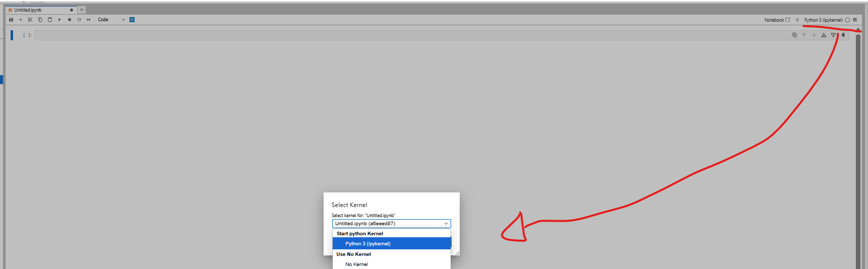The image size is (868, 269).
Task: Paste a cell using the clipboard icon
Action: 50,20
